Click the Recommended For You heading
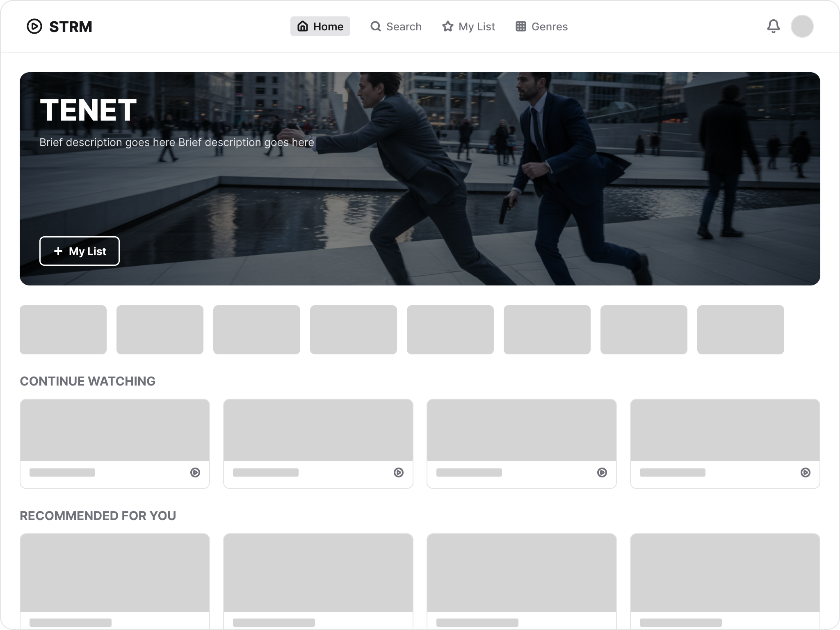This screenshot has width=840, height=630. 98,516
